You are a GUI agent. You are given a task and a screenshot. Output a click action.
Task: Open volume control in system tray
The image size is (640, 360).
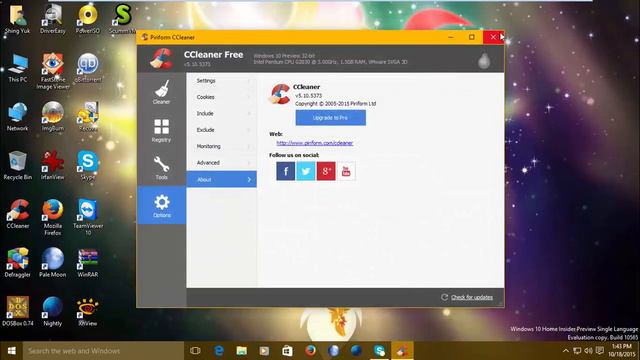point(588,351)
